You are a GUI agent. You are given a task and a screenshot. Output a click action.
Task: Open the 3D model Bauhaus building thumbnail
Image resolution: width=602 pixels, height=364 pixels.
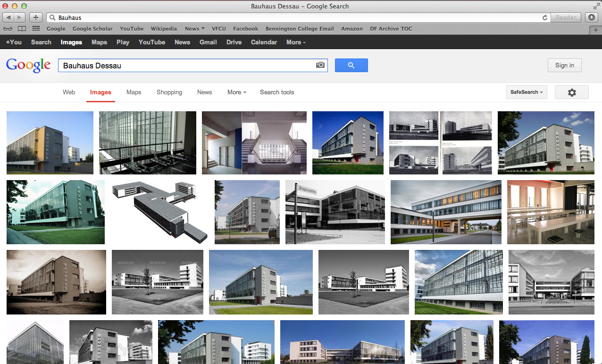159,212
